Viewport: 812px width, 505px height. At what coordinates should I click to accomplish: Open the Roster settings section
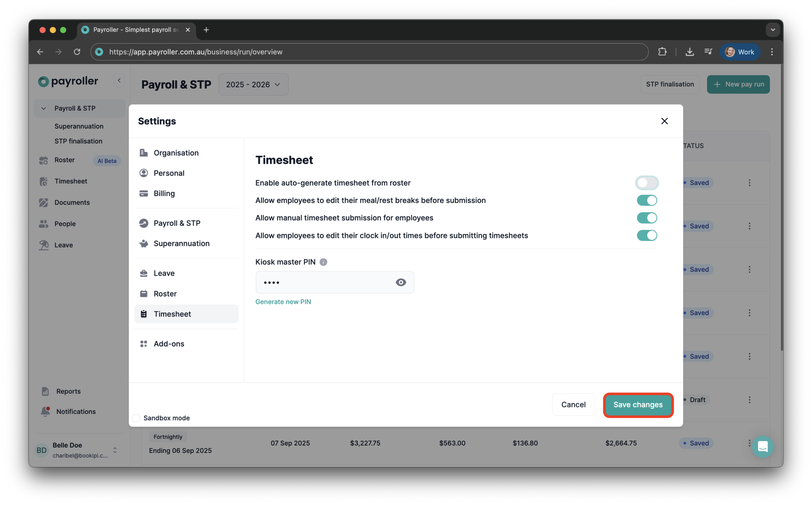tap(165, 294)
